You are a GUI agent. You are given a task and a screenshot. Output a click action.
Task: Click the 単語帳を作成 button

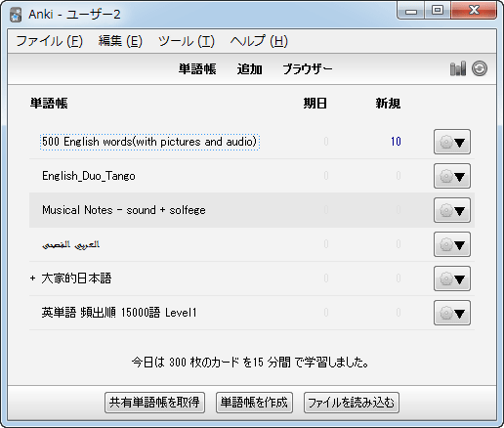(x=254, y=403)
